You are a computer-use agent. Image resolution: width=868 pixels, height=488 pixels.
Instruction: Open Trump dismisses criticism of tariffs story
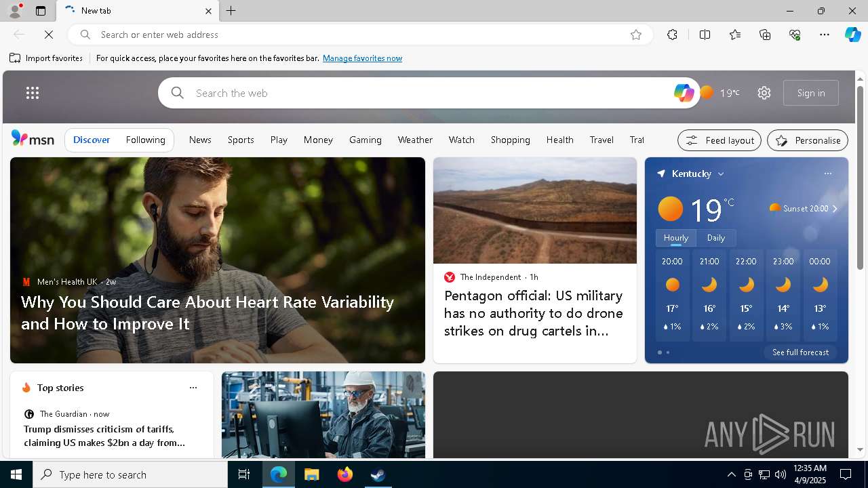click(104, 436)
